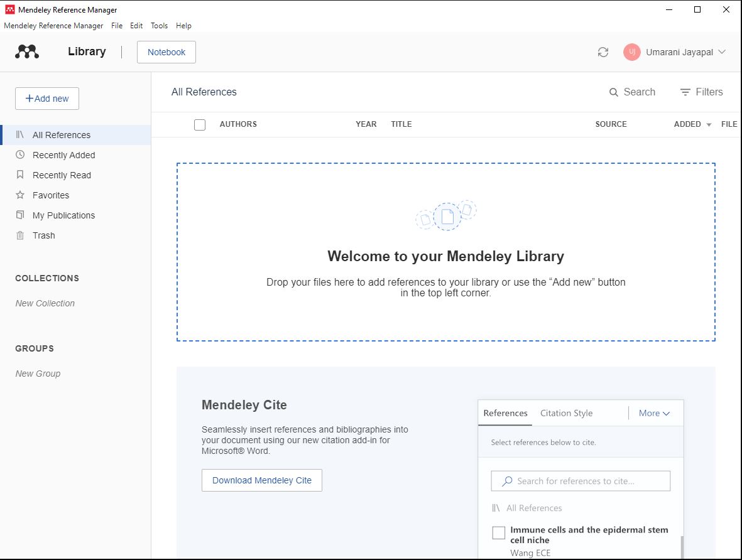Click the Library heading
This screenshot has width=742, height=560.
click(x=87, y=51)
